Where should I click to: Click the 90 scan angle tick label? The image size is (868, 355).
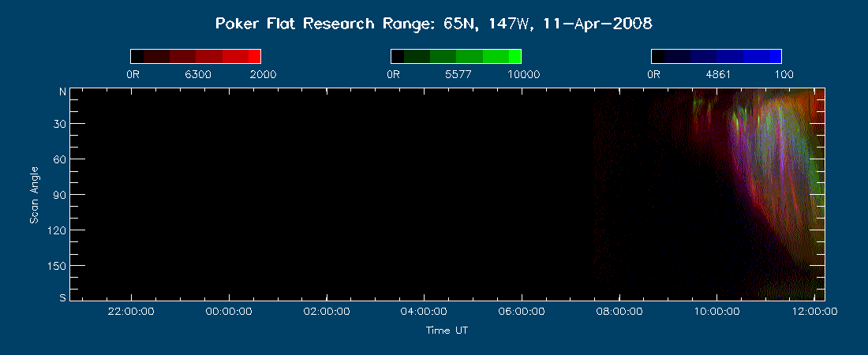(60, 195)
